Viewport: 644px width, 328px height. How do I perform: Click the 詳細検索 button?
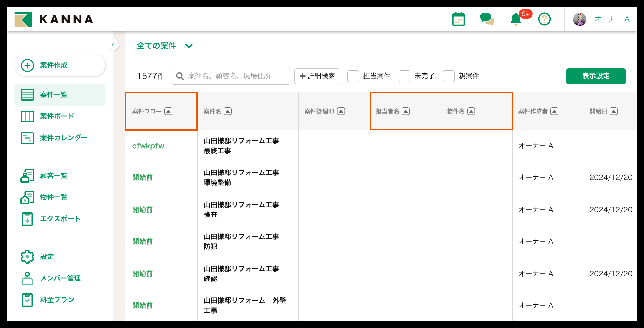pyautogui.click(x=317, y=76)
